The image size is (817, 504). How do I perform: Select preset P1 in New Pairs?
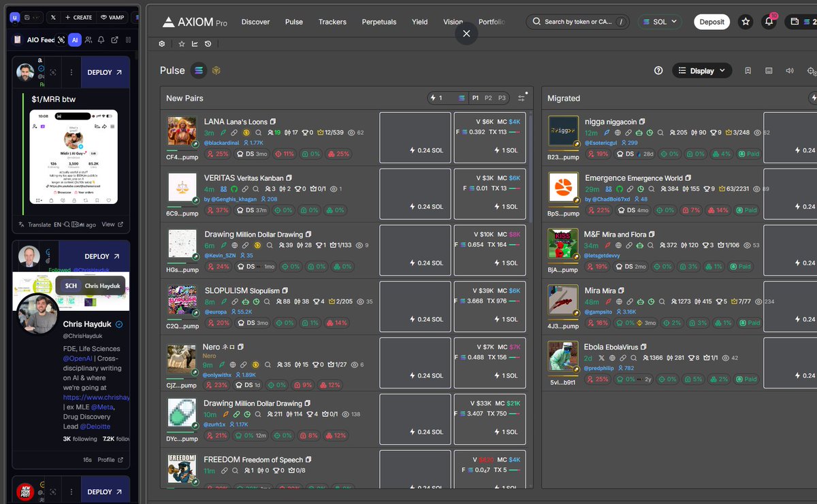(475, 98)
